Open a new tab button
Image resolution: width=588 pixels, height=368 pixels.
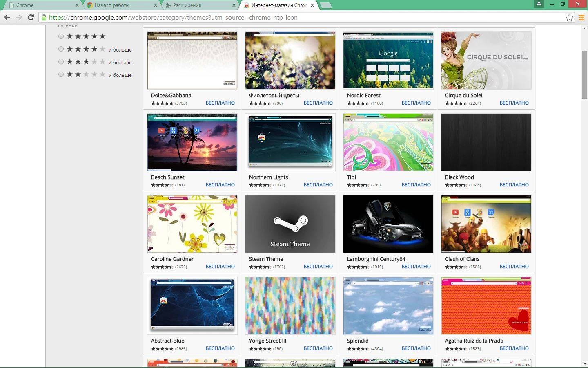coord(325,5)
